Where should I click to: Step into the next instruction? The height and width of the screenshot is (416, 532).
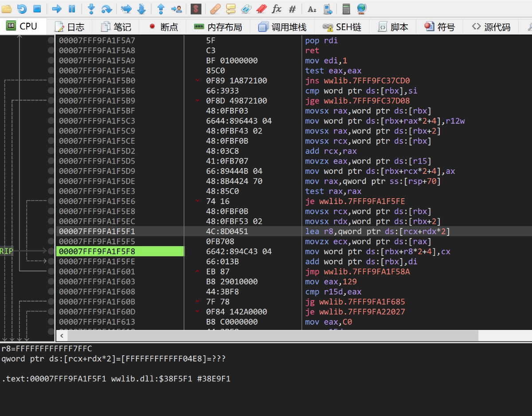(91, 8)
